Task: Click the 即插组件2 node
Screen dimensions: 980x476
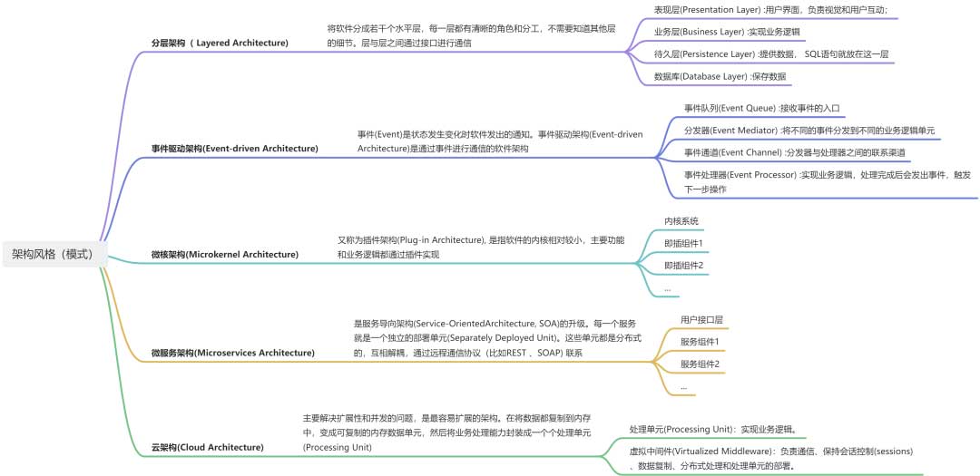Action: pos(683,265)
